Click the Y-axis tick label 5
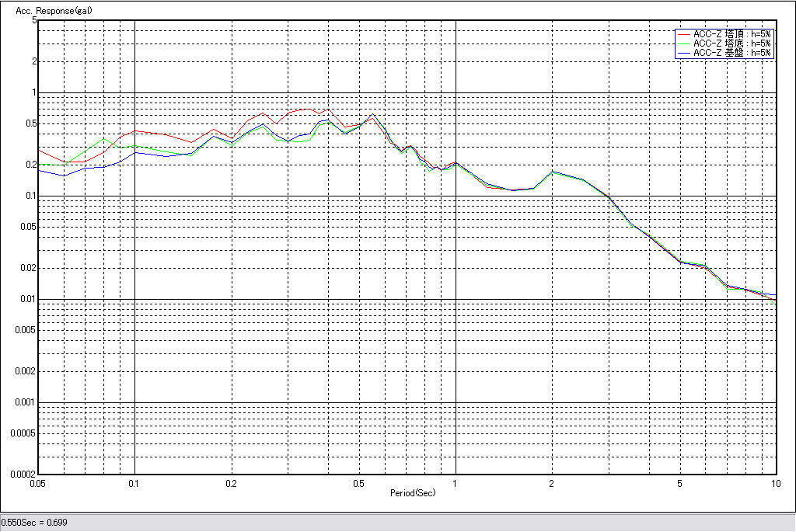The image size is (796, 532). (35, 20)
